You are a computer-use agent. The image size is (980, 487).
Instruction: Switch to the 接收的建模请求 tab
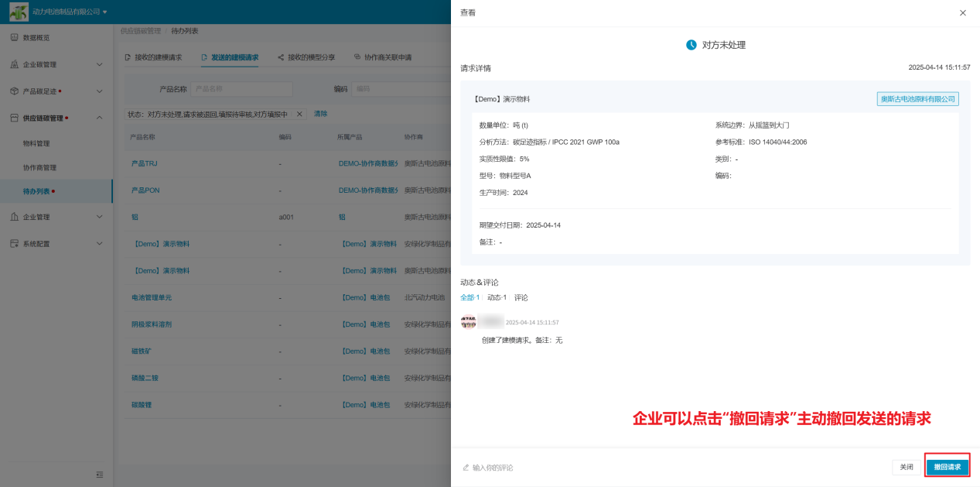153,57
